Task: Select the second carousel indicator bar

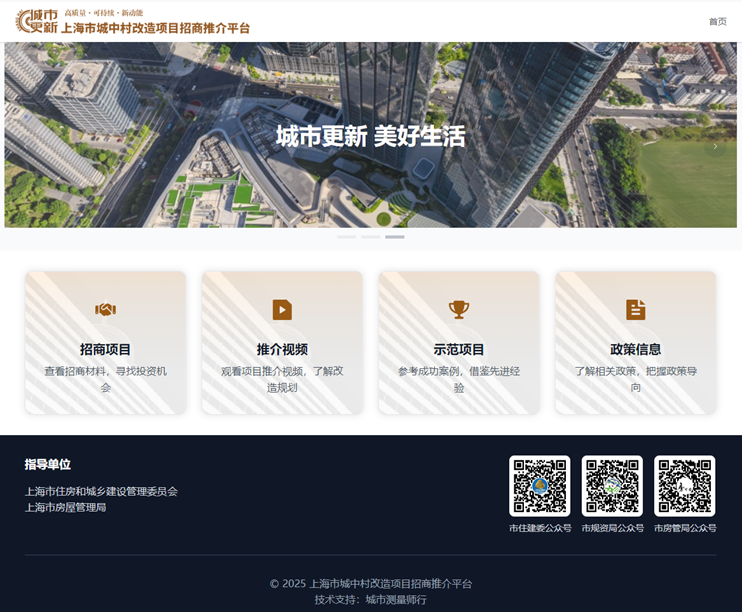Action: click(371, 237)
